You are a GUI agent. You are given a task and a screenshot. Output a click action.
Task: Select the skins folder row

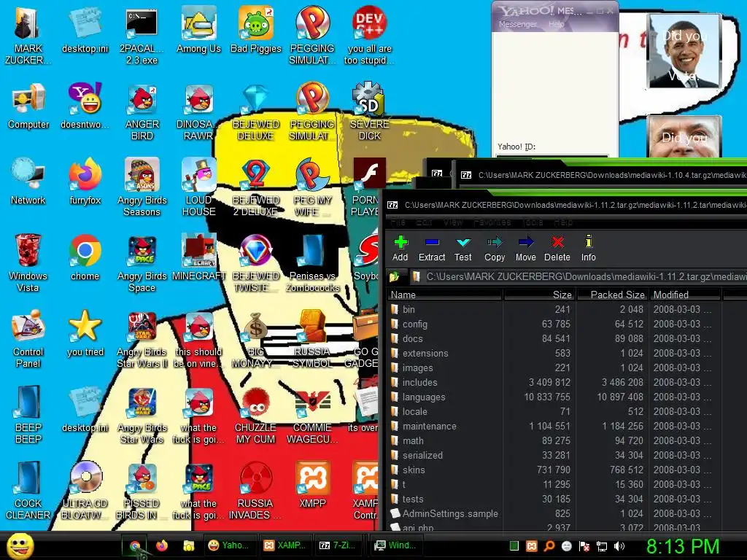point(553,470)
